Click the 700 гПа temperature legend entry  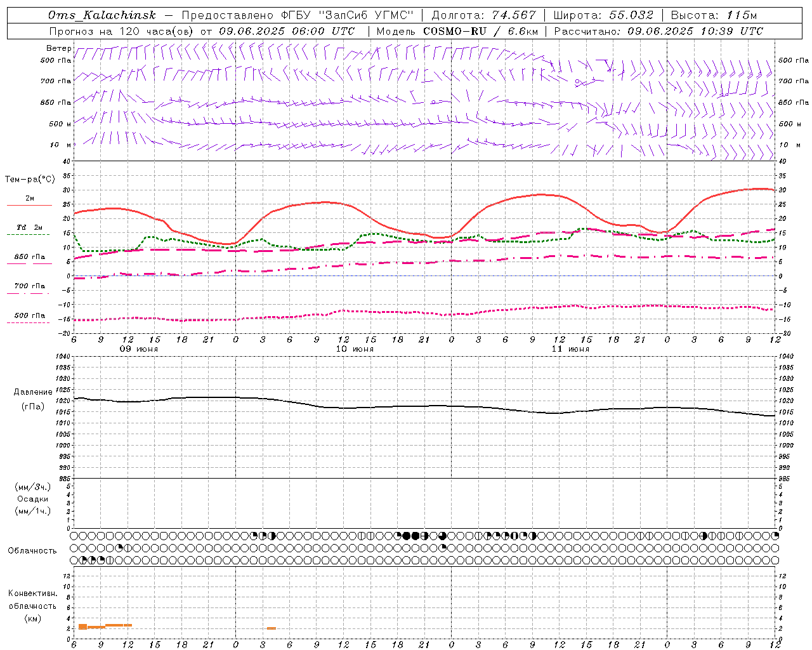coord(30,286)
